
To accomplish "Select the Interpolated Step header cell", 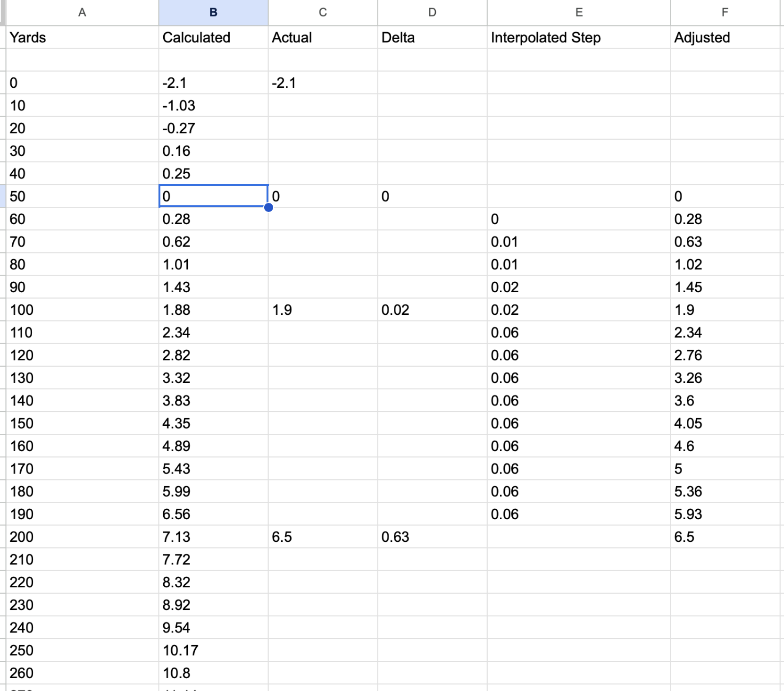I will click(x=579, y=38).
